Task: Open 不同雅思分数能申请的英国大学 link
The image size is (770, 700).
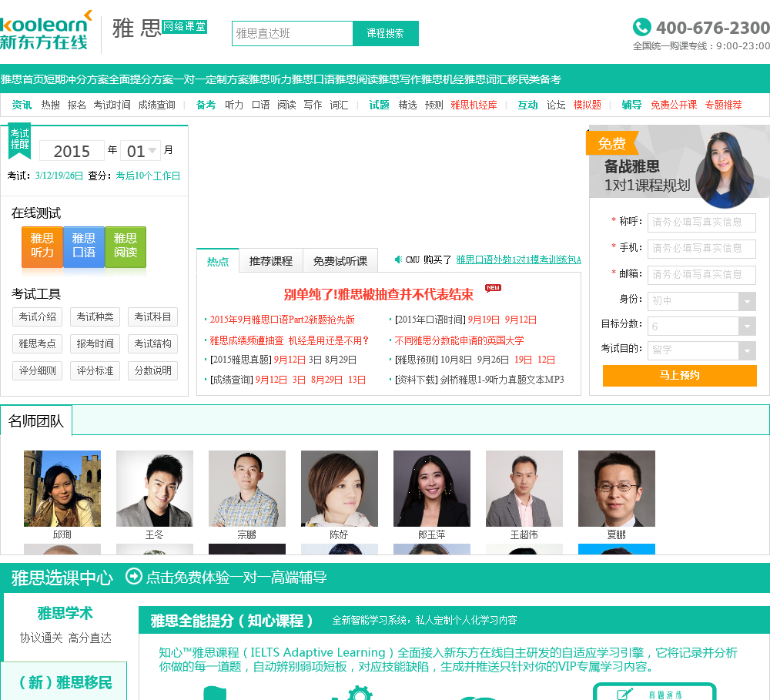Action: coord(459,340)
